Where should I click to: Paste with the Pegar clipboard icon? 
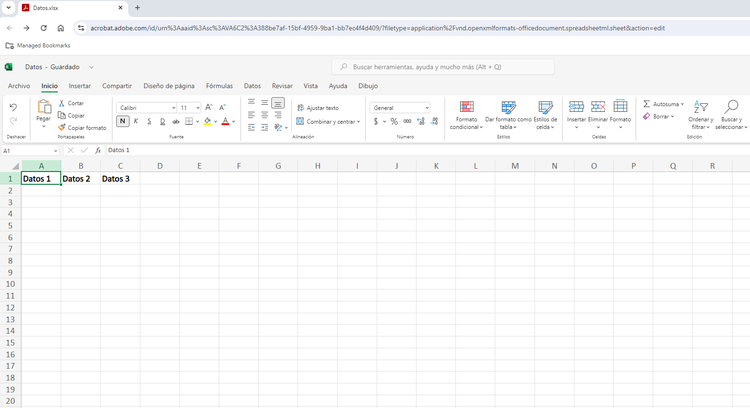point(44,107)
